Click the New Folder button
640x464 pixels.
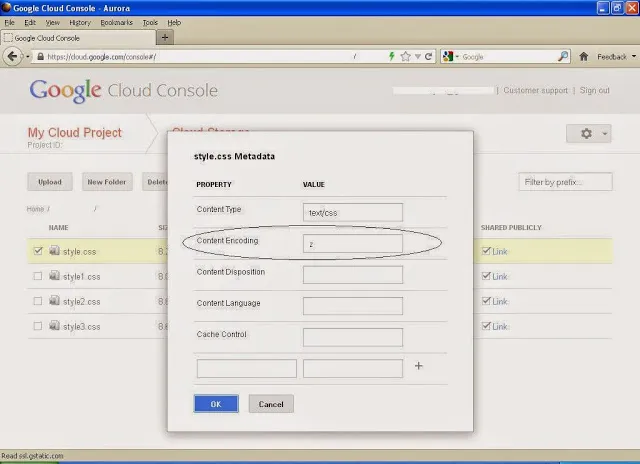click(107, 182)
